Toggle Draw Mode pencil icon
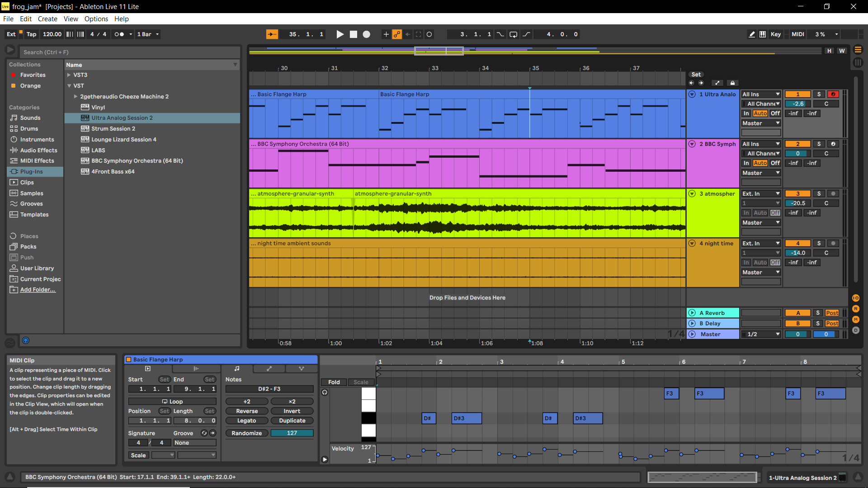Viewport: 868px width, 488px height. pos(752,34)
